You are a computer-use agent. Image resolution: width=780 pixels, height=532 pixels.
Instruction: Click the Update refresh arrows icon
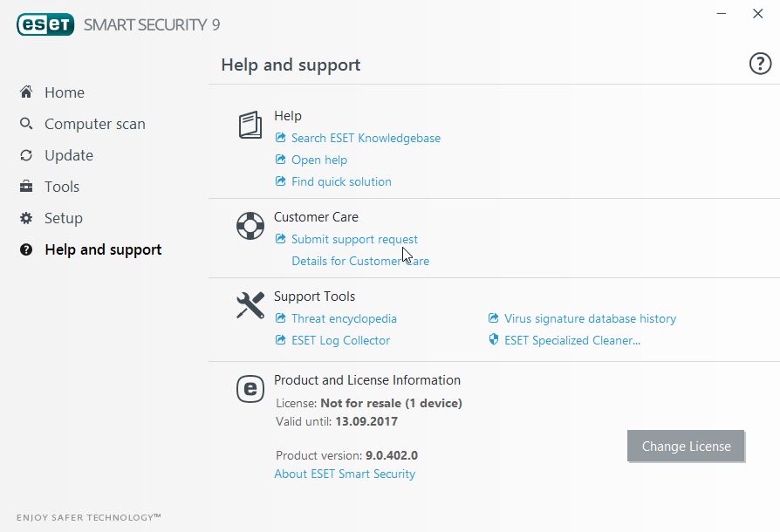coord(26,155)
